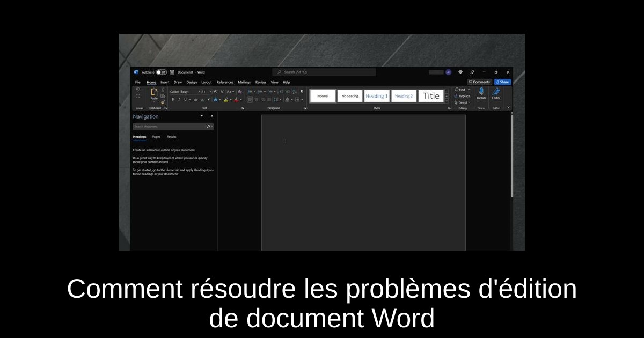Click the Multilevel List icon

[x=270, y=92]
